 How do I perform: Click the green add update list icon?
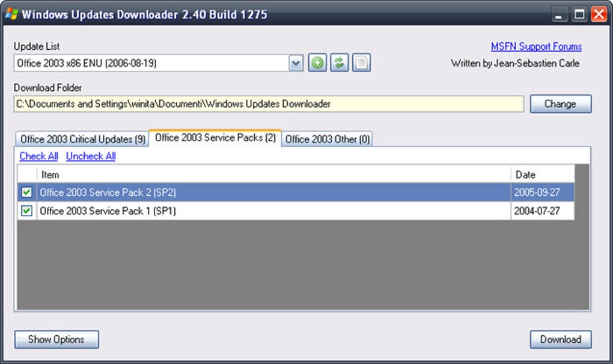(x=317, y=63)
